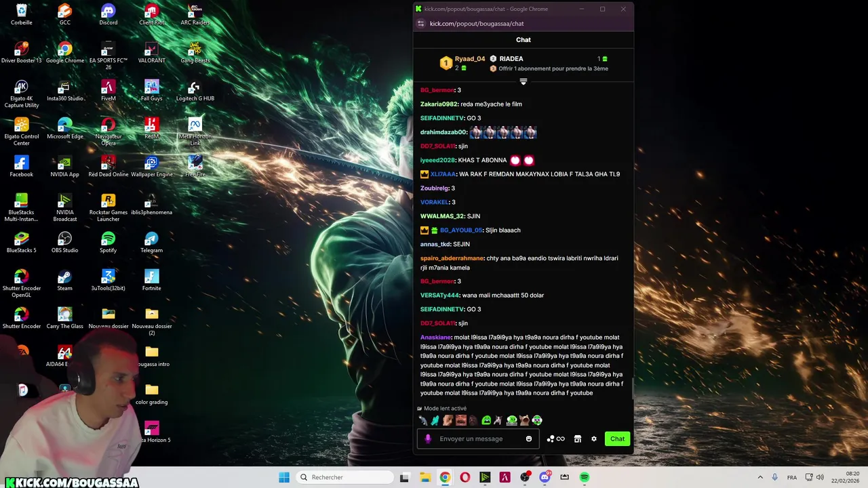The width and height of the screenshot is (868, 488).
Task: Select the Rockstar Games Launcher desktop icon
Action: click(108, 208)
